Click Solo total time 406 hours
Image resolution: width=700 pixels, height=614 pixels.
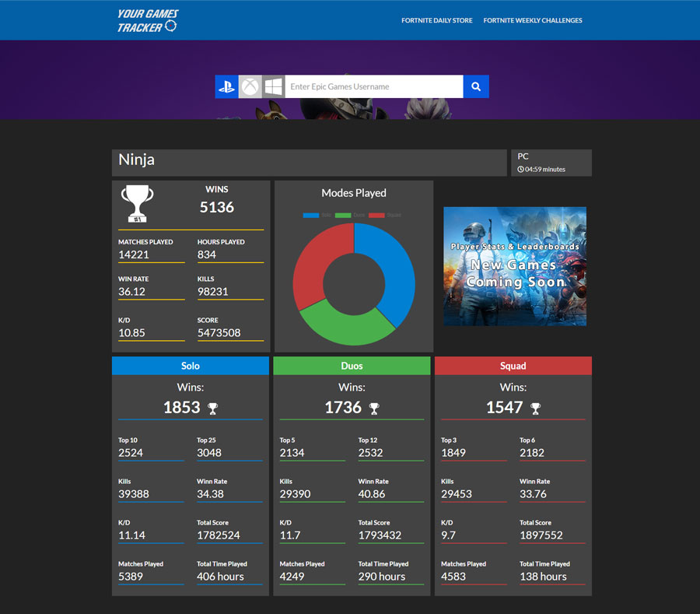coord(221,577)
